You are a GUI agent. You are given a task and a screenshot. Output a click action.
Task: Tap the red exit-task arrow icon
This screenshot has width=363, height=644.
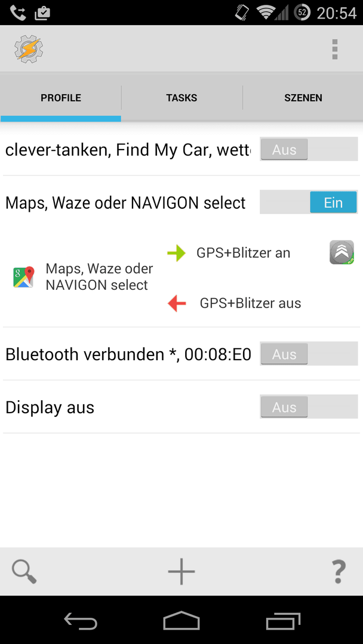(177, 304)
